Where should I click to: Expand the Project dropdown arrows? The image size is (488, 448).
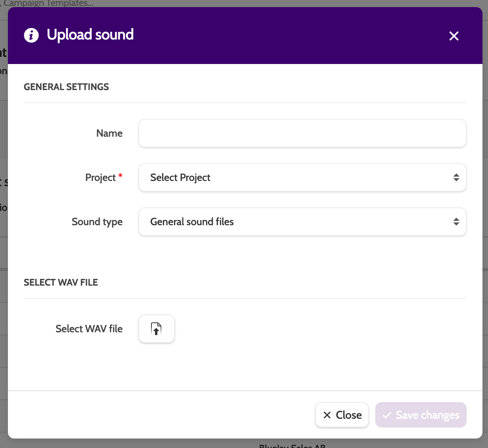pos(456,177)
